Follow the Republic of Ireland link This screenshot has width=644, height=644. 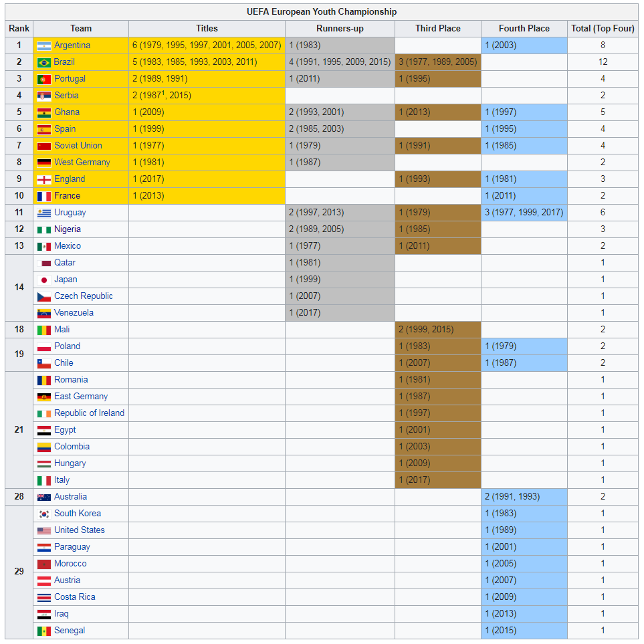coord(89,413)
